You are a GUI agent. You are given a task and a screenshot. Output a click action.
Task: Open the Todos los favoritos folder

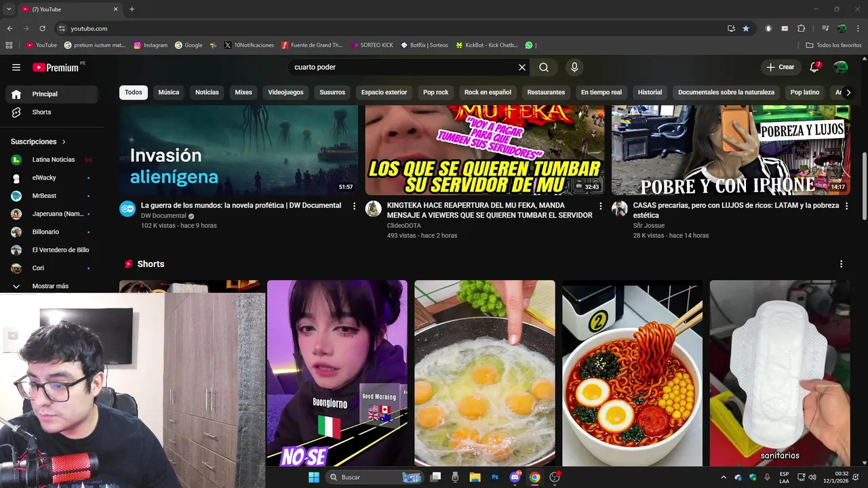pyautogui.click(x=833, y=45)
